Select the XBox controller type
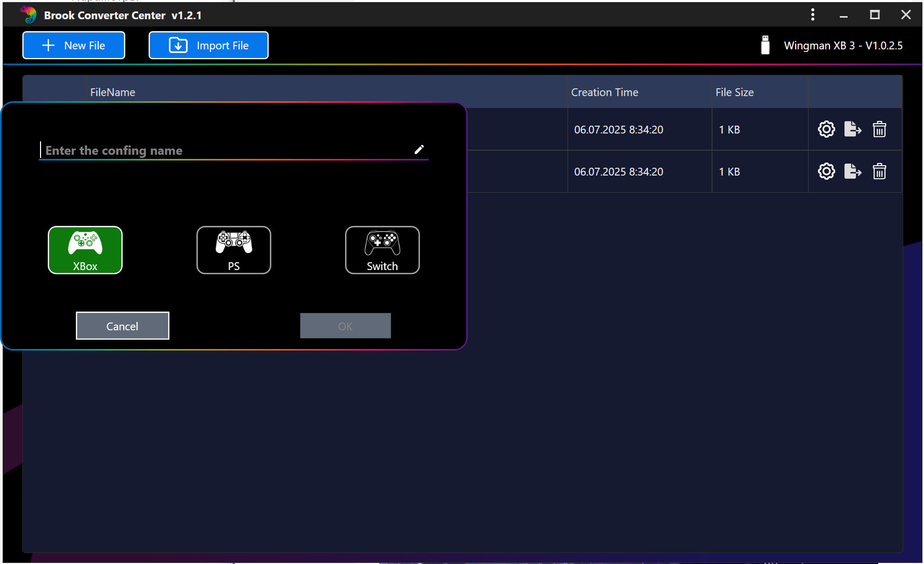This screenshot has width=924, height=564. pos(85,250)
